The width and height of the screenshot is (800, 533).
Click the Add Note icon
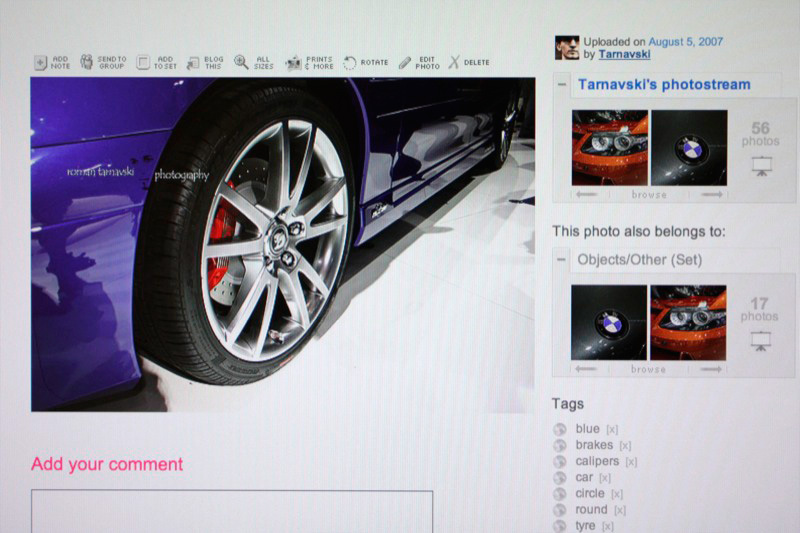41,63
